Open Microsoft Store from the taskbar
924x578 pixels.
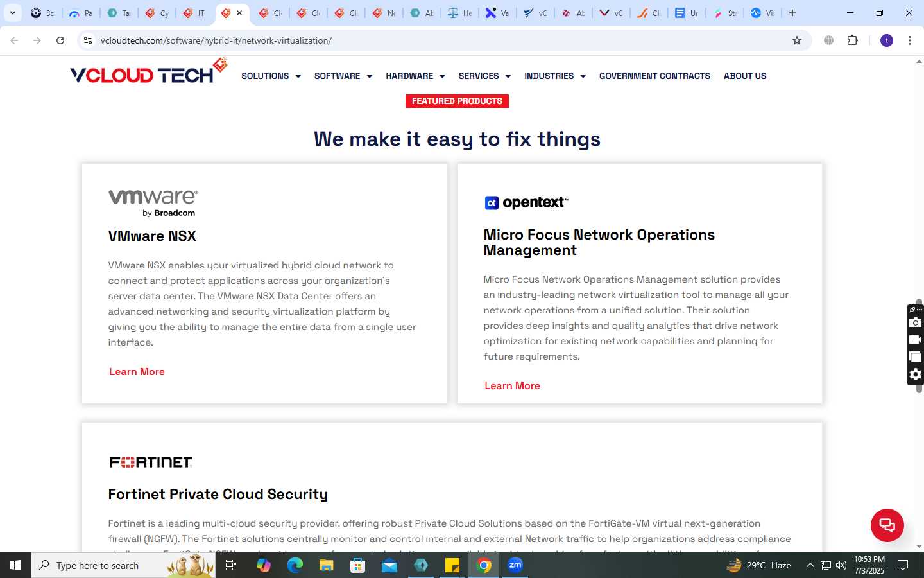(357, 565)
